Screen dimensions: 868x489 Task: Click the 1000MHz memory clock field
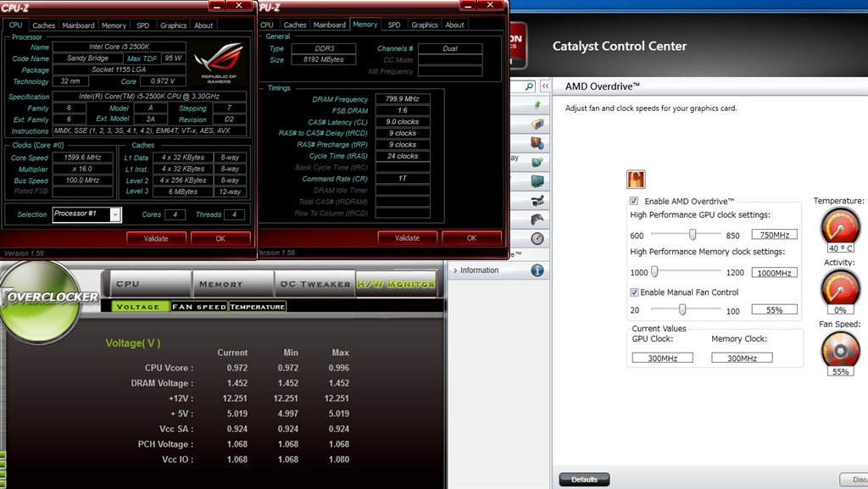[x=774, y=272]
